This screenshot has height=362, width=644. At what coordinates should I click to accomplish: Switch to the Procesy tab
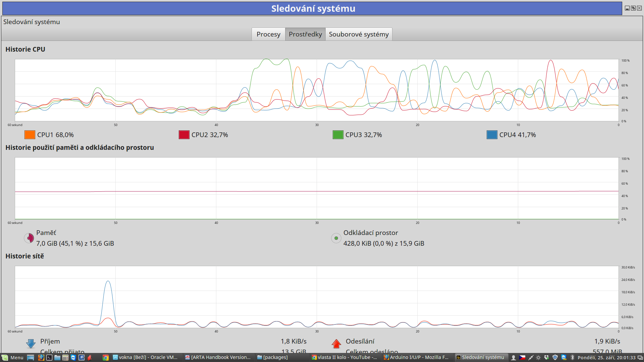268,34
